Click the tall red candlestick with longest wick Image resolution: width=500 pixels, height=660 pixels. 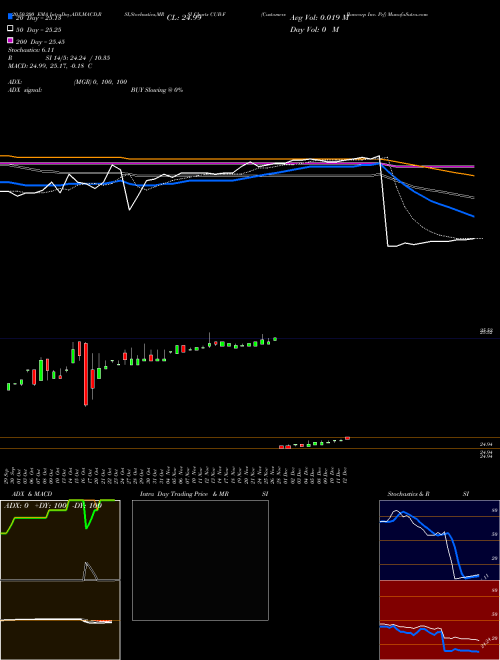[86, 374]
